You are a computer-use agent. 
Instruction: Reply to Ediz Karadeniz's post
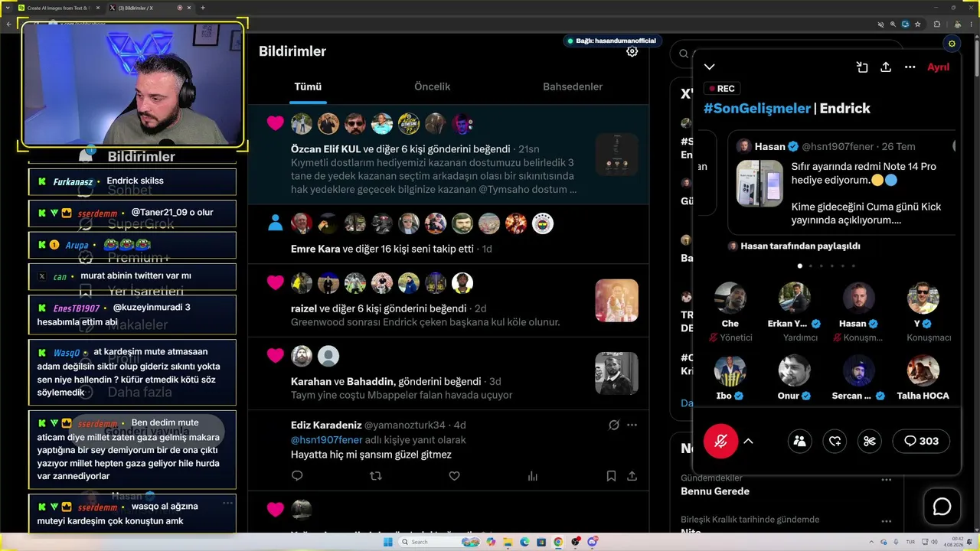coord(297,476)
